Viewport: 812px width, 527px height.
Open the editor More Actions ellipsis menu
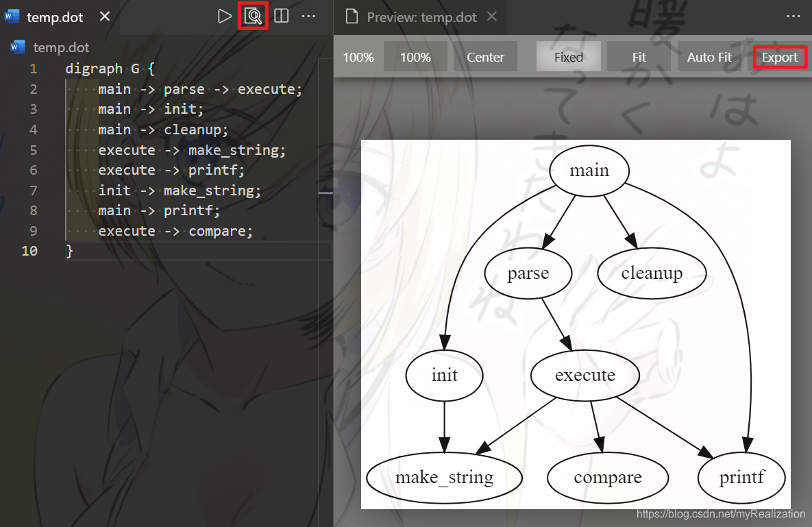click(x=308, y=16)
